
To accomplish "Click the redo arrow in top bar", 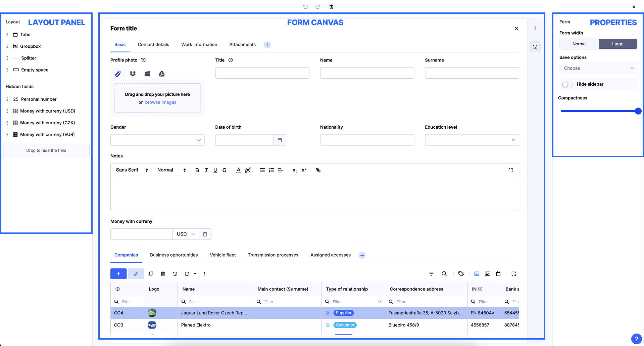I will tap(317, 7).
